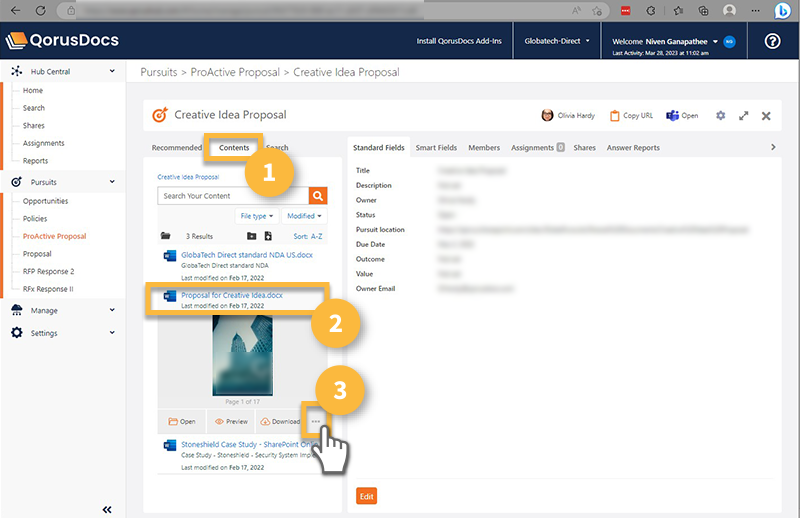Collapse the Pursuits section chevron
The width and height of the screenshot is (800, 518).
112,182
